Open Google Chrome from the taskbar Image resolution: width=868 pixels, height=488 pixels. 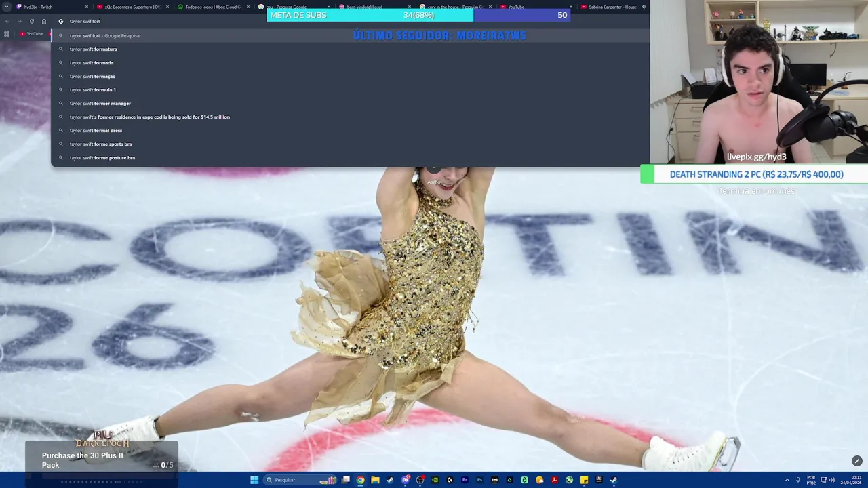pyautogui.click(x=361, y=480)
